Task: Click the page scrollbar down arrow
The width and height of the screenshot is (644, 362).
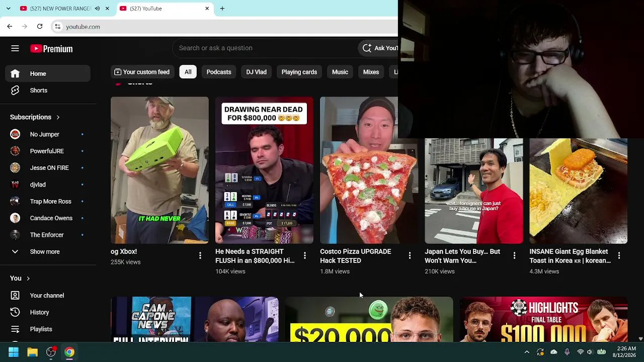Action: (x=640, y=339)
